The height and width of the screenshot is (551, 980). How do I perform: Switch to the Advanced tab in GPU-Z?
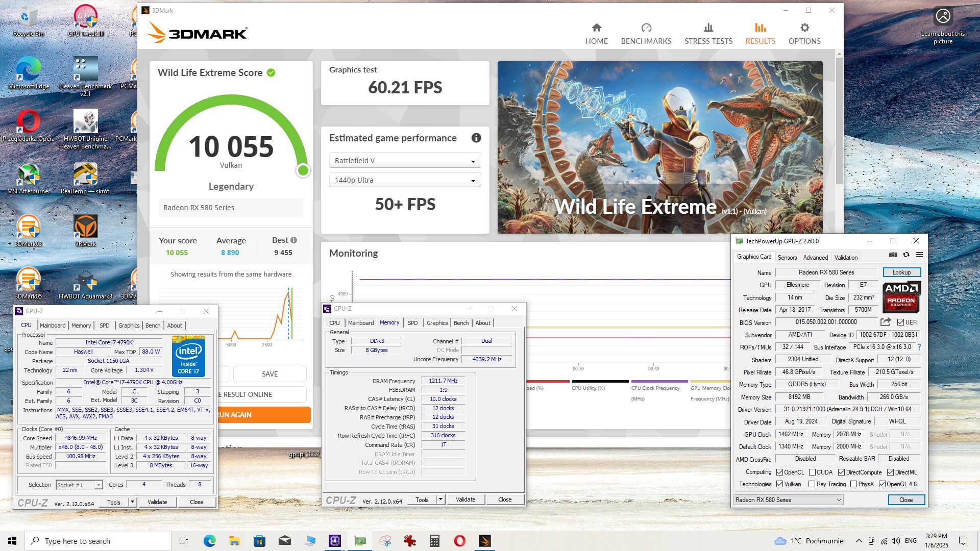(815, 258)
